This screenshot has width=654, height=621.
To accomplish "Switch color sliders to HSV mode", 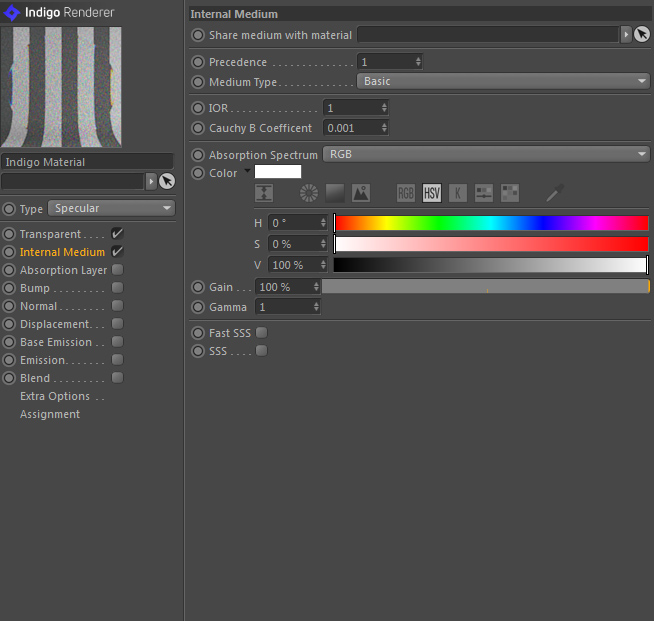I will (x=432, y=193).
